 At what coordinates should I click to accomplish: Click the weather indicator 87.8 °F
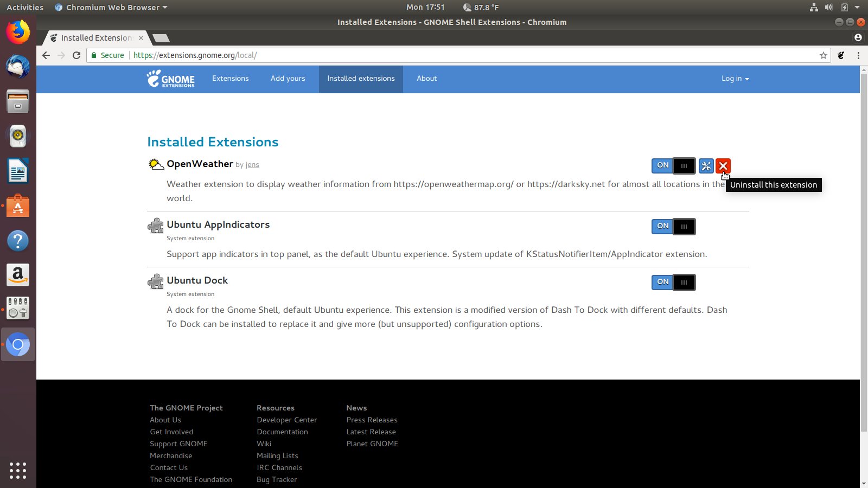[481, 8]
